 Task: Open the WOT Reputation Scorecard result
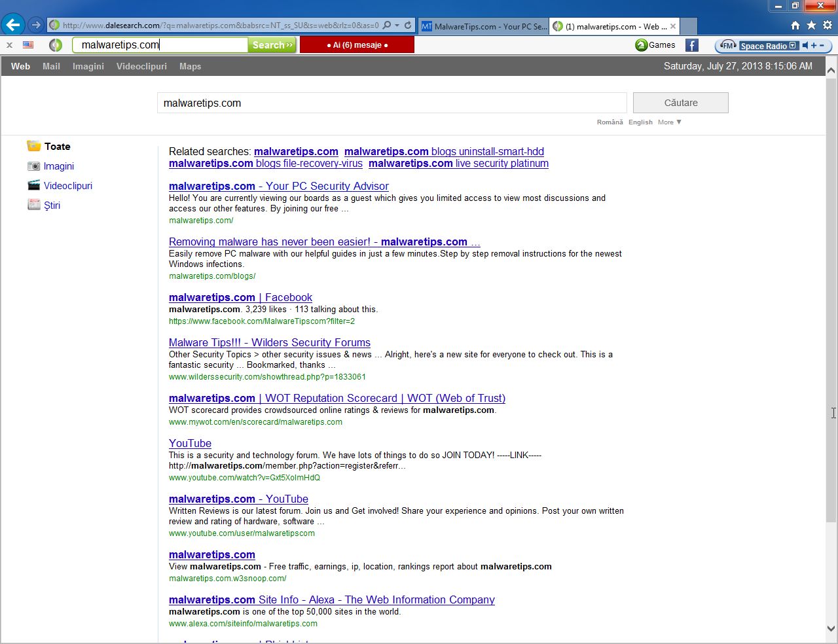coord(337,399)
